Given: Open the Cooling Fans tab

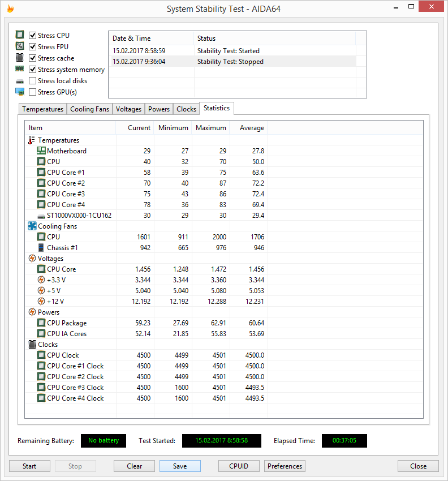Looking at the screenshot, I should tap(89, 109).
